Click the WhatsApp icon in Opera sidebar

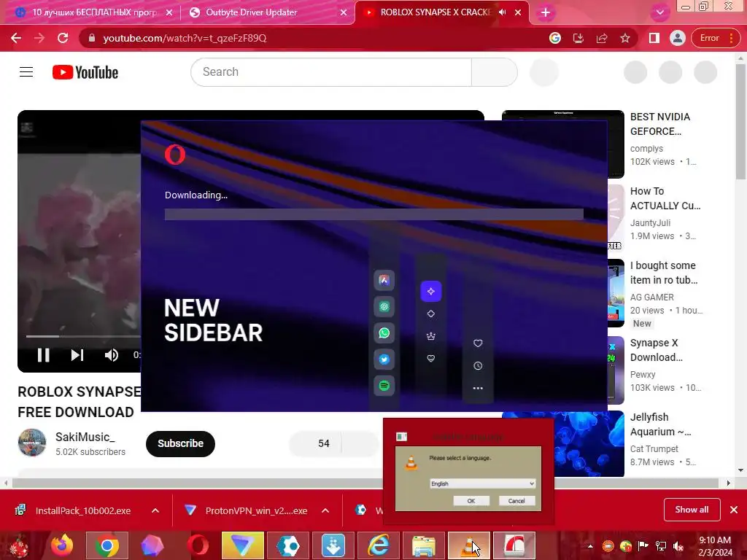[x=384, y=332]
